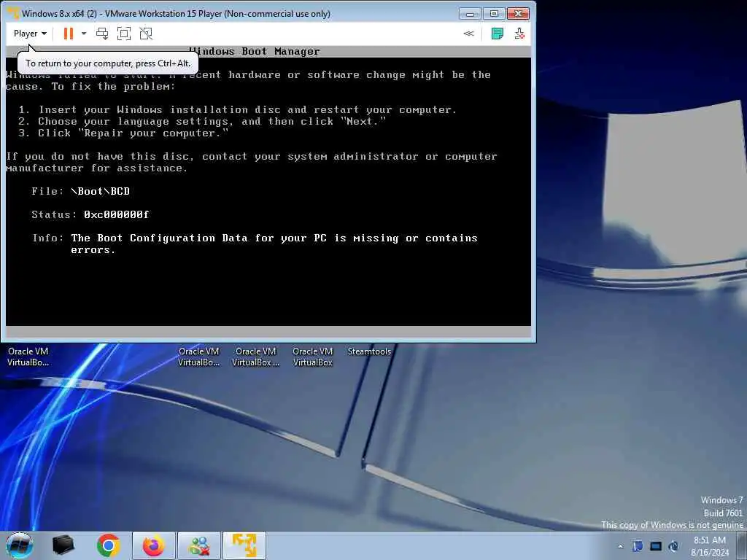Click Show Desktop strip at taskbar end

pyautogui.click(x=741, y=545)
